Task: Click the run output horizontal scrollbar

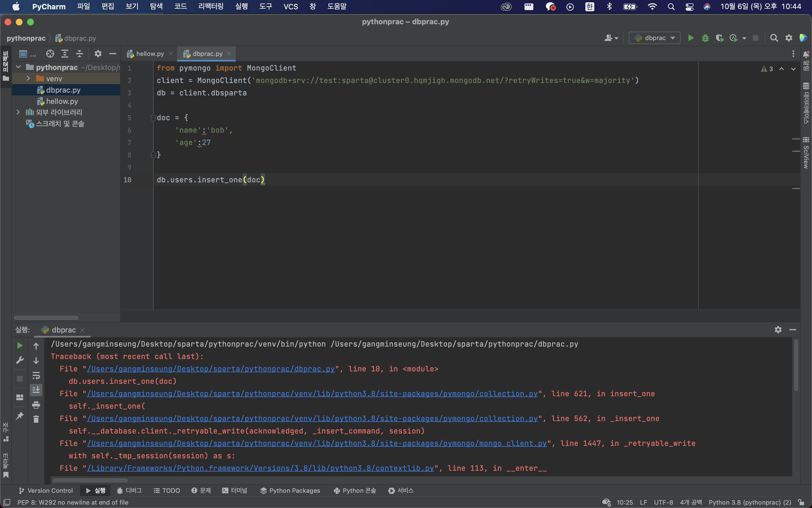Action: click(x=90, y=480)
